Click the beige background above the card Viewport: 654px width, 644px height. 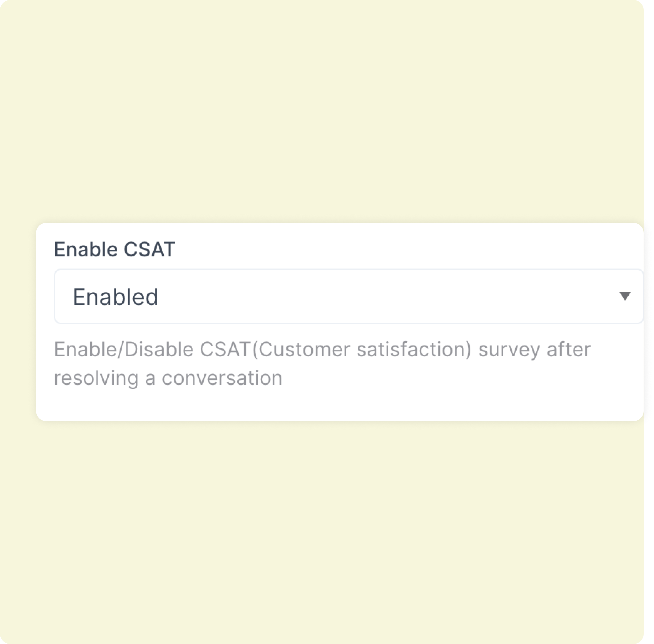click(321, 112)
